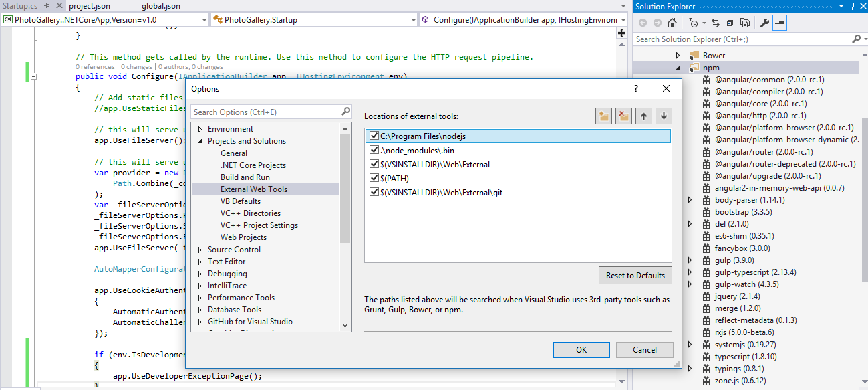The width and height of the screenshot is (868, 390).
Task: Click the delete folder path icon
Action: tap(623, 116)
